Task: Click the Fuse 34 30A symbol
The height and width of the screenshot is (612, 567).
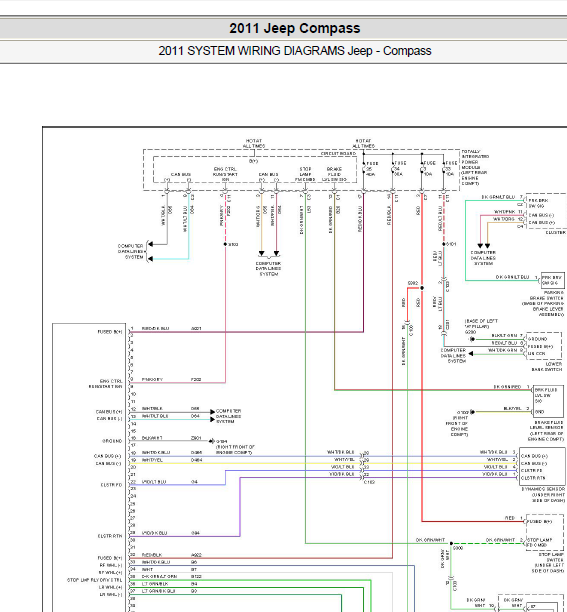Action: (393, 169)
